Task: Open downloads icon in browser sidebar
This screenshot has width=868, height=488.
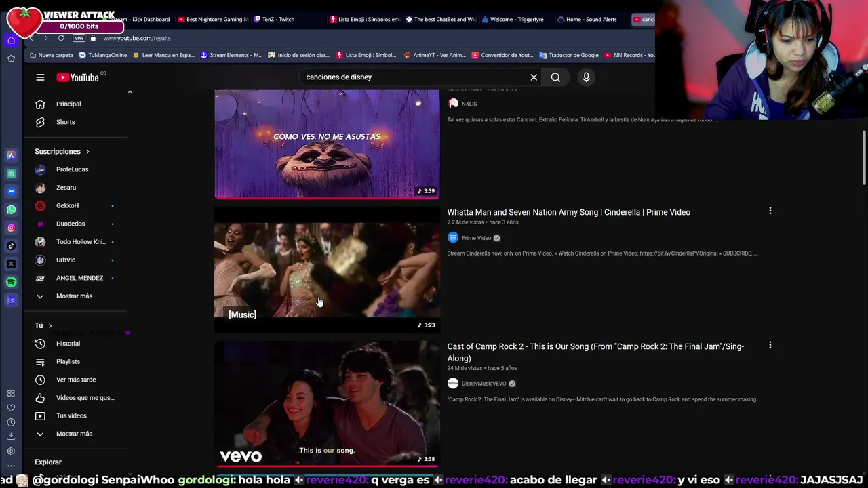Action: pyautogui.click(x=11, y=436)
